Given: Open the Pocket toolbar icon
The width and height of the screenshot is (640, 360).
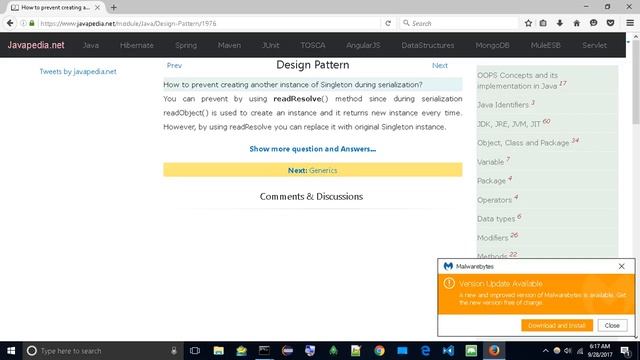Looking at the screenshot, I should point(610,23).
